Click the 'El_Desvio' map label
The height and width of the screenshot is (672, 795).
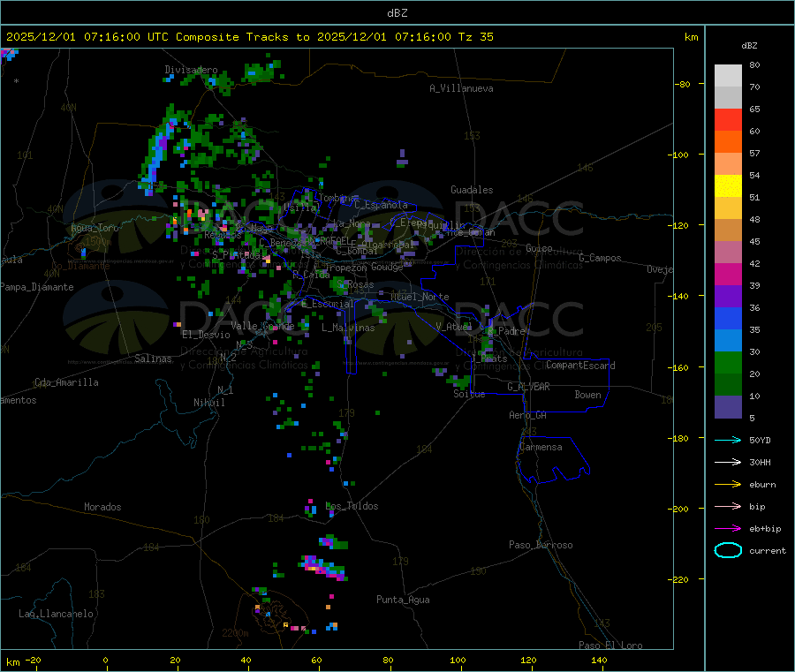tap(206, 335)
